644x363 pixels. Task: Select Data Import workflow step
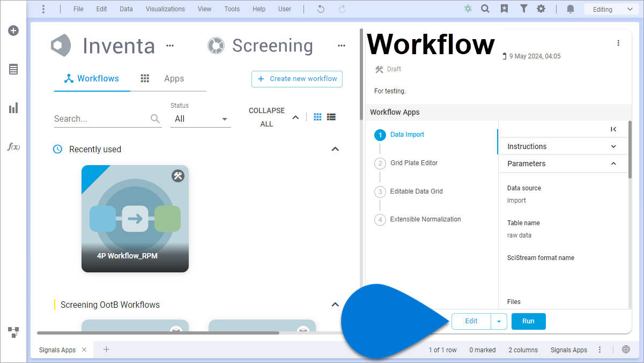[407, 135]
